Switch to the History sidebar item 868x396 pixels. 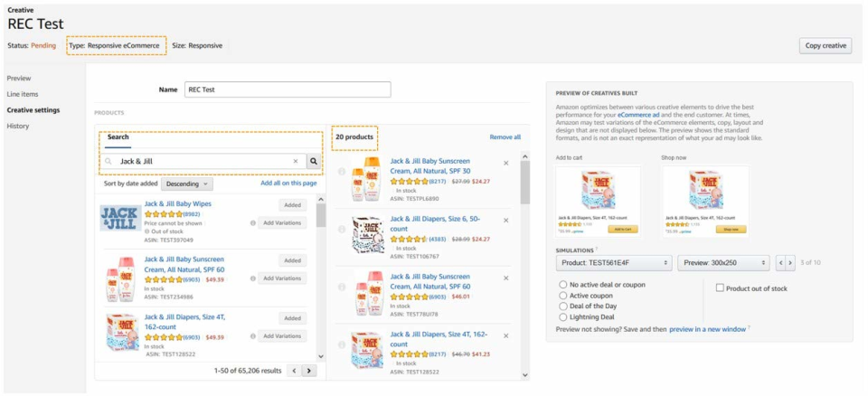pyautogui.click(x=18, y=126)
